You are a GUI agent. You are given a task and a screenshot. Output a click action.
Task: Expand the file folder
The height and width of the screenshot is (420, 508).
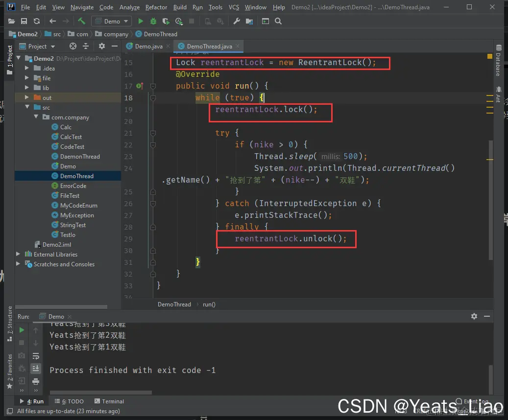pos(27,78)
